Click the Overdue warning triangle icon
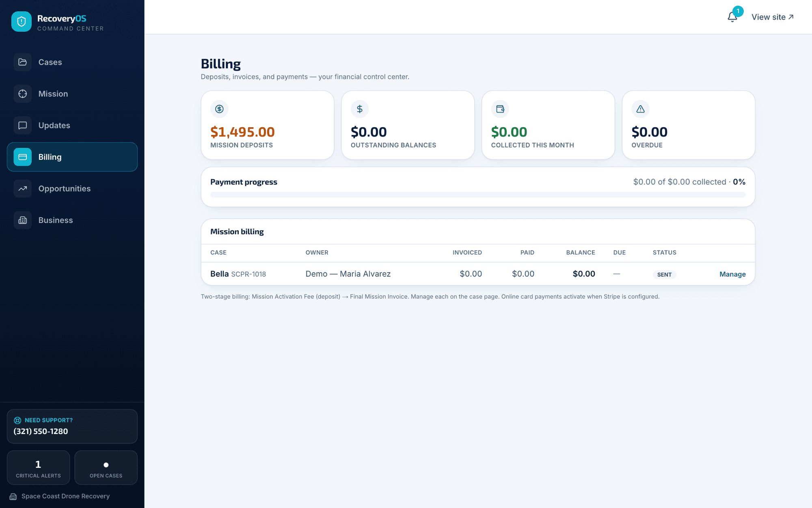The image size is (812, 508). click(641, 109)
